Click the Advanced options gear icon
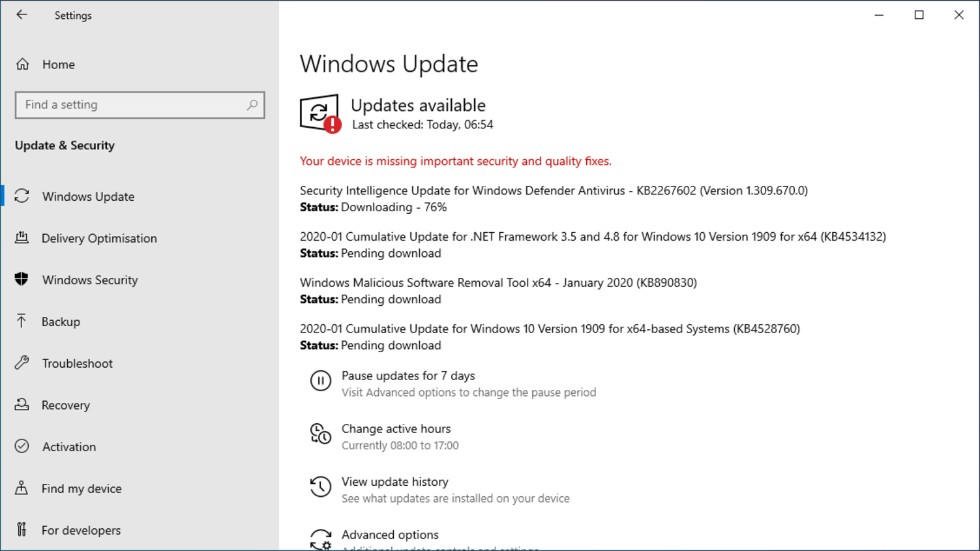 click(x=320, y=539)
